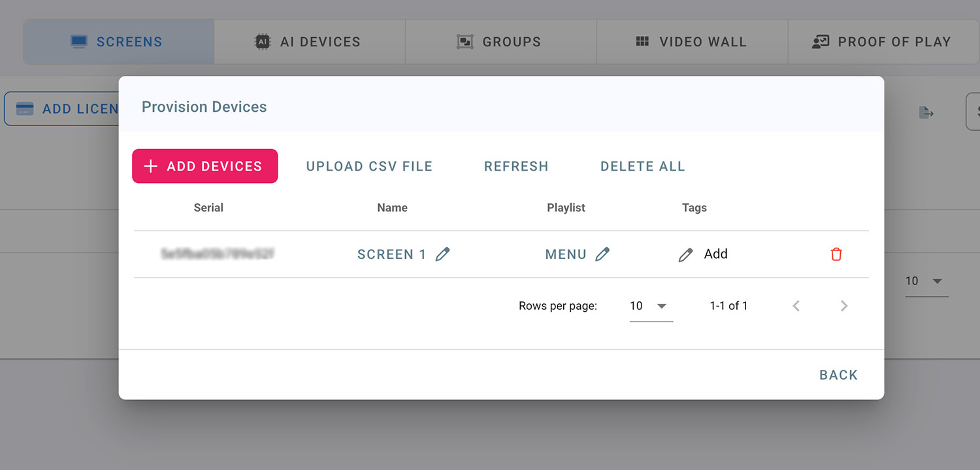980x470 pixels.
Task: Click the pencil icon to rename SCREEN 1
Action: click(443, 254)
